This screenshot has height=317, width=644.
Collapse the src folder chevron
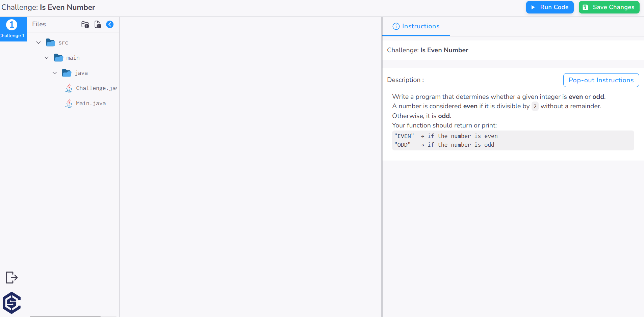(x=38, y=42)
